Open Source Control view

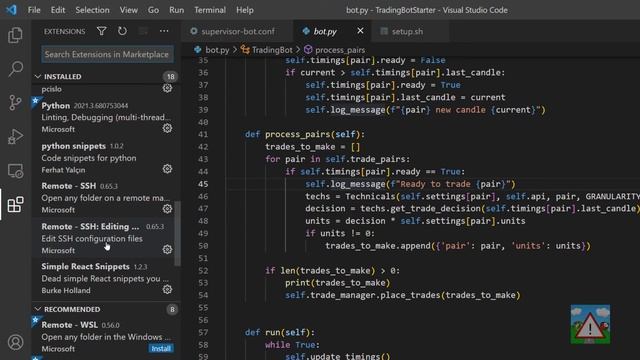[x=16, y=102]
